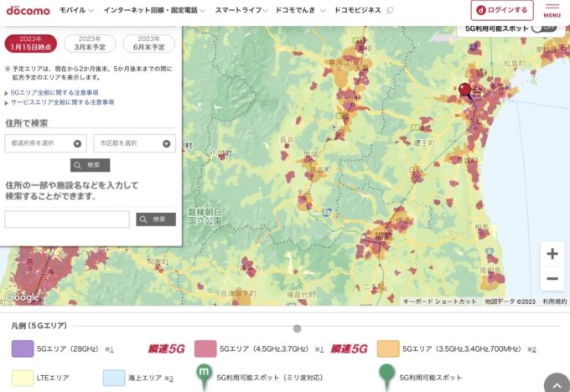The width and height of the screenshot is (570, 392).
Task: Select the 2023年1月15日時点 date option
Action: pyautogui.click(x=31, y=44)
